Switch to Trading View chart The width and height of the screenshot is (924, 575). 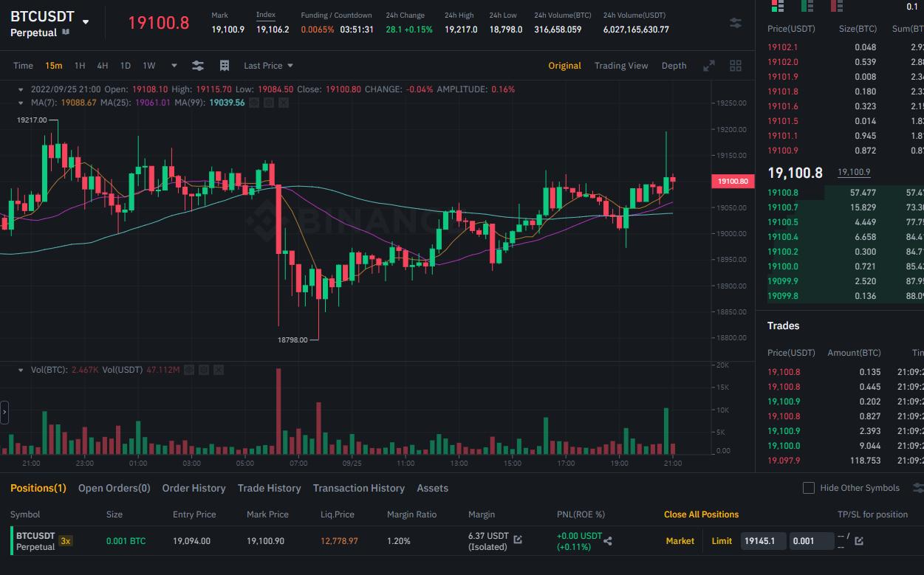(621, 66)
